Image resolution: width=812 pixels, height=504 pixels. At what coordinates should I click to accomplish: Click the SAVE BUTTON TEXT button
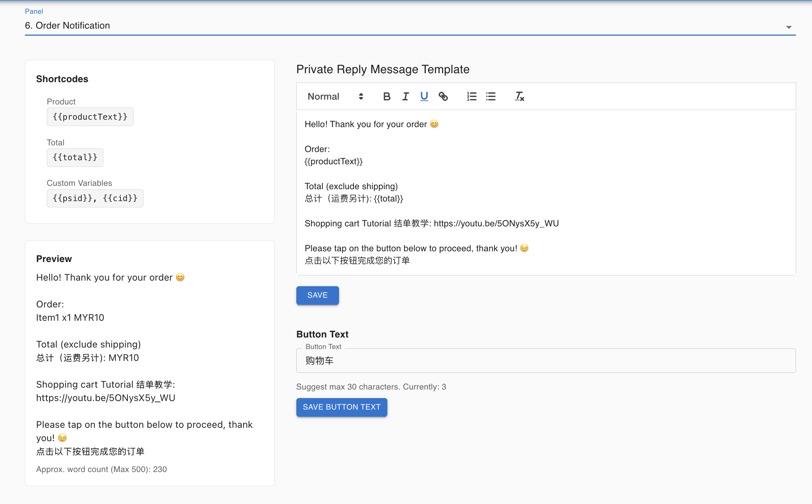pos(342,407)
